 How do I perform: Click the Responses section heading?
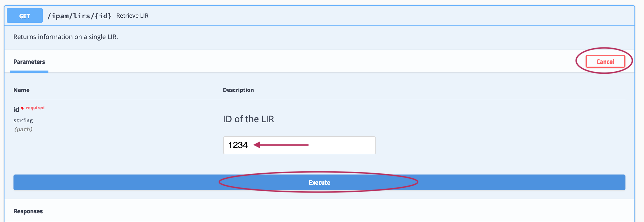[28, 211]
